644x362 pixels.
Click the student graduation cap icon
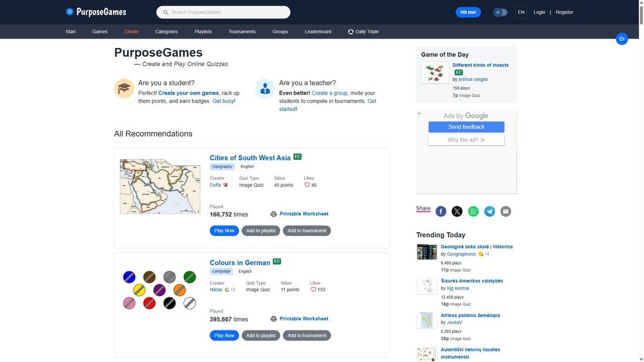point(124,88)
